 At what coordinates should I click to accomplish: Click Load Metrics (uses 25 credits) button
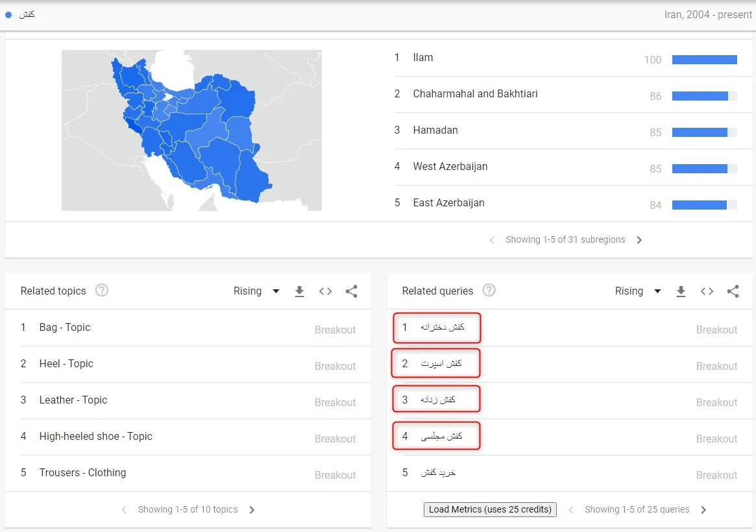[x=490, y=509]
